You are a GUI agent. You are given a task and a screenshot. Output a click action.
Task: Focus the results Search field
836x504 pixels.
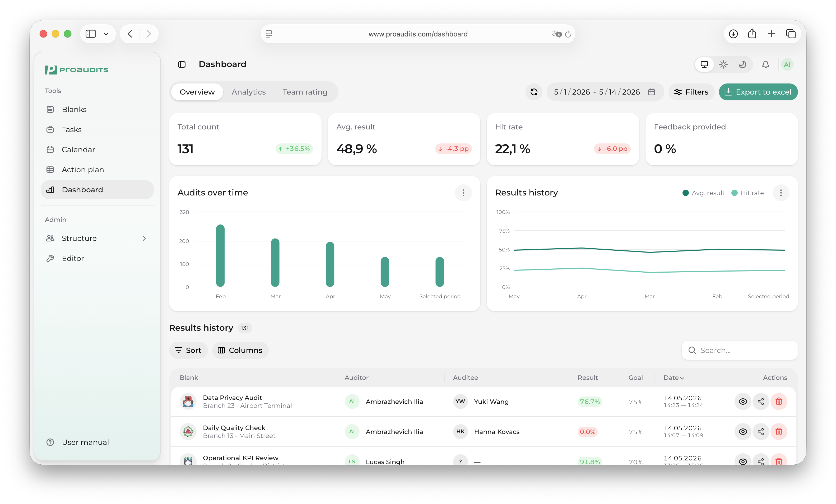click(740, 350)
